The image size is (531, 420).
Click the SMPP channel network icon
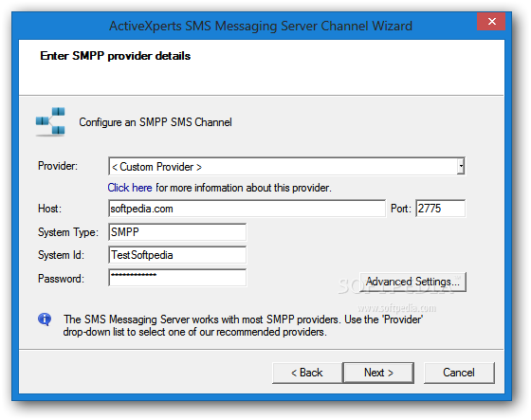pyautogui.click(x=50, y=121)
